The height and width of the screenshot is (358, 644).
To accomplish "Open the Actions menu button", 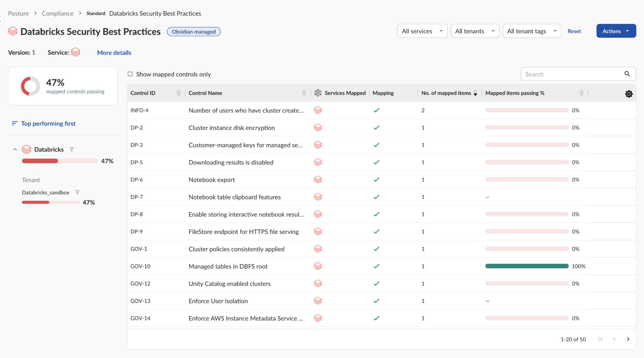I will [x=616, y=31].
